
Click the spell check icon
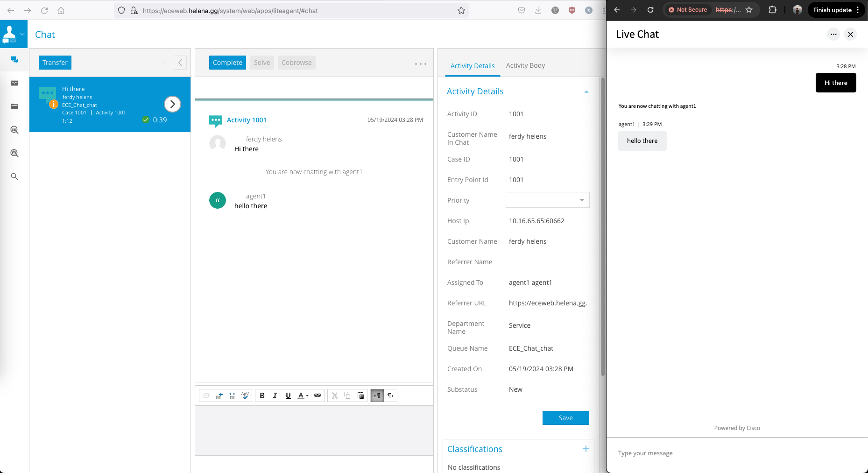point(245,395)
